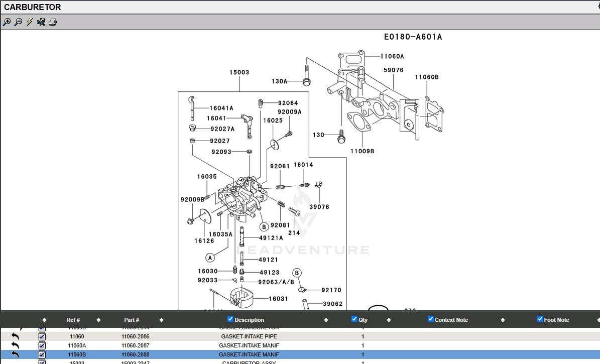Disable the Context Note column checkbox

tap(431, 319)
